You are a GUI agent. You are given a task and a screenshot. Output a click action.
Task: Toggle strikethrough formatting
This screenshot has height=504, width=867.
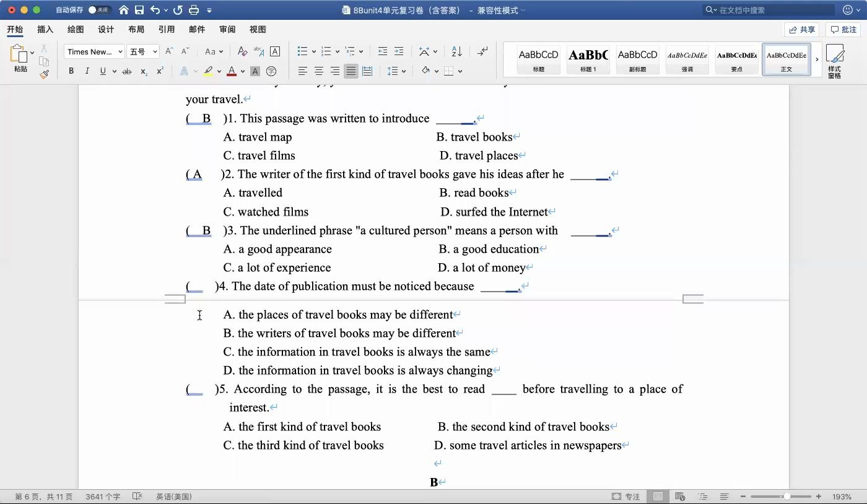click(x=127, y=71)
